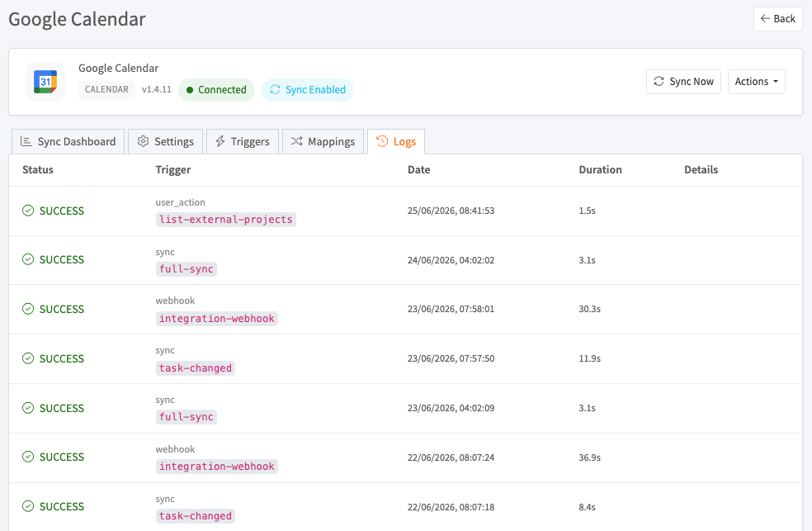The image size is (812, 531).
Task: Click the list-external-projects trigger tag
Action: (x=226, y=220)
